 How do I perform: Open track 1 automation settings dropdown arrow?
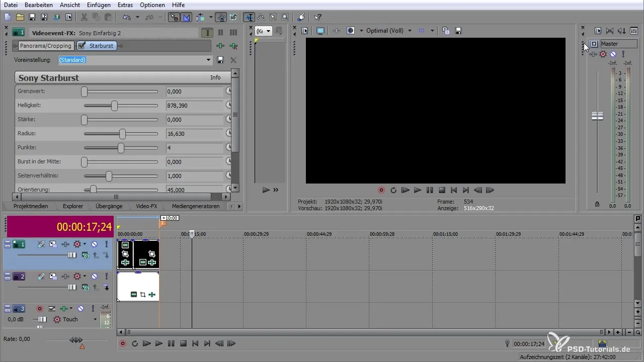click(x=85, y=244)
